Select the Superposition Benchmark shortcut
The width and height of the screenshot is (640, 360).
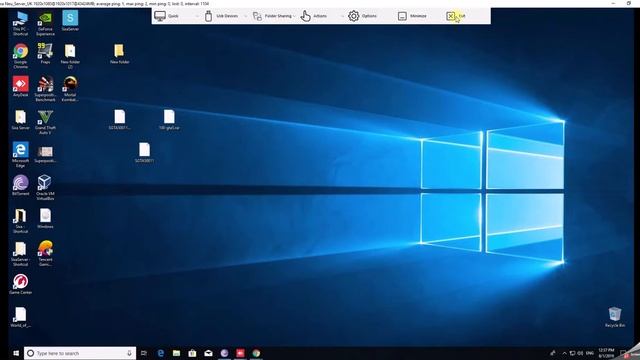pos(45,89)
